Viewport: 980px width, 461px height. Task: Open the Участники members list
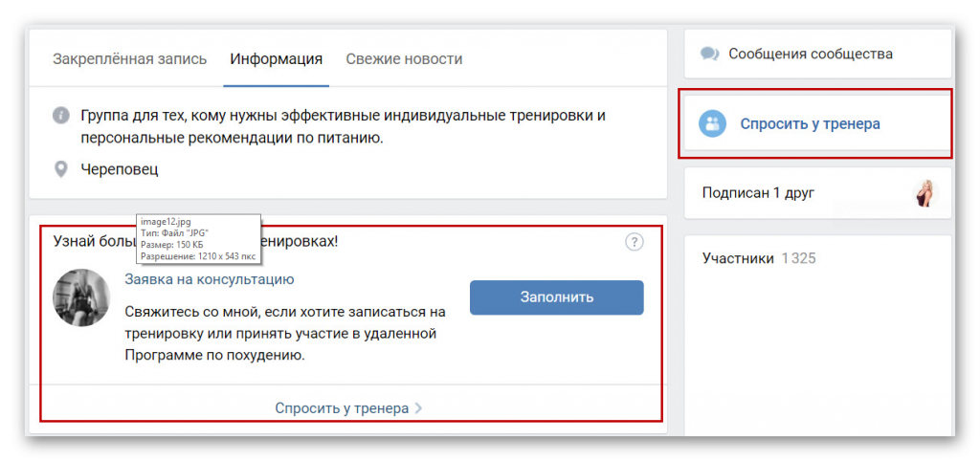(737, 258)
